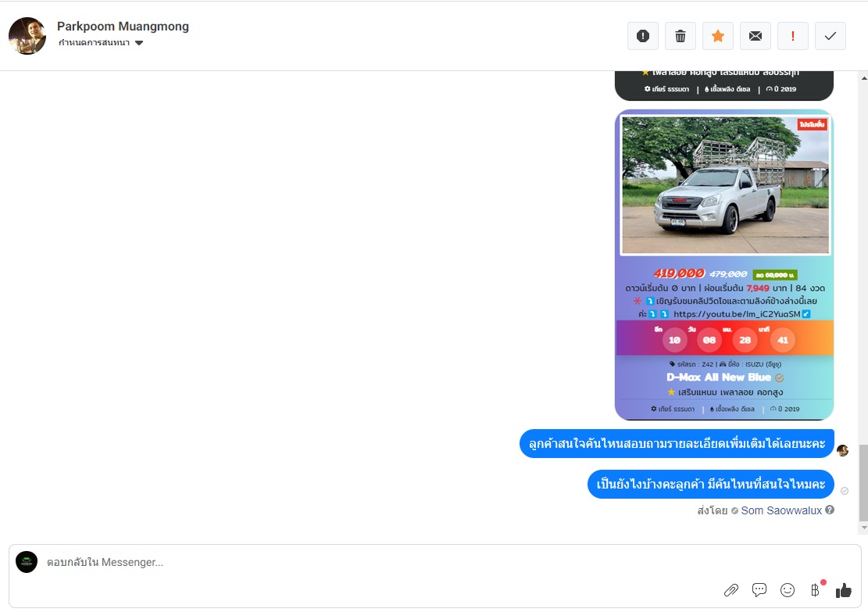Open the Som Saowwalux sender link
868x612 pixels.
coord(781,510)
